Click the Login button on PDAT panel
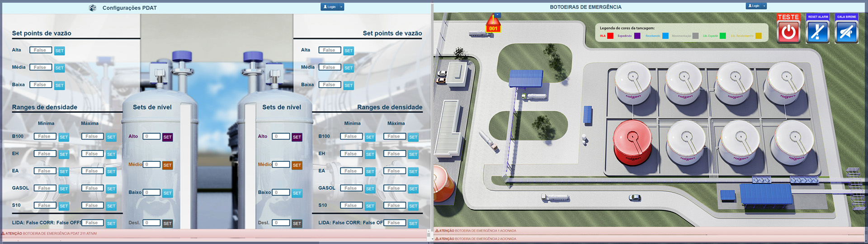Image resolution: width=868 pixels, height=244 pixels. pos(330,7)
